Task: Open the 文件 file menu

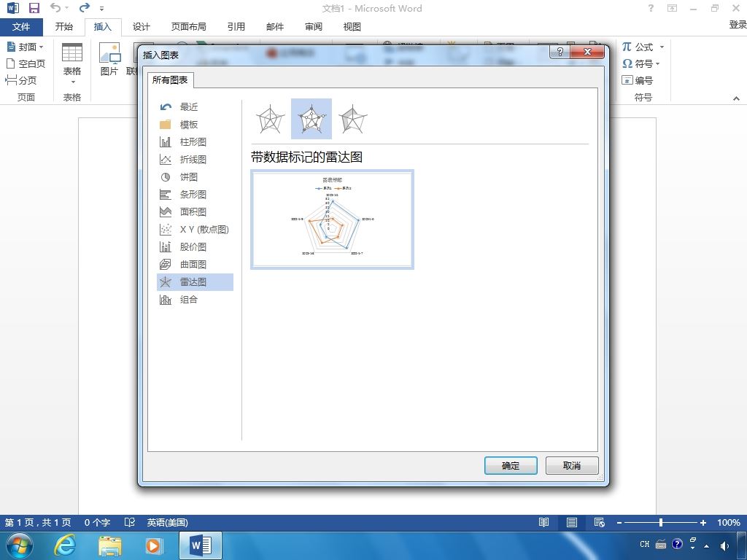Action: pyautogui.click(x=21, y=27)
